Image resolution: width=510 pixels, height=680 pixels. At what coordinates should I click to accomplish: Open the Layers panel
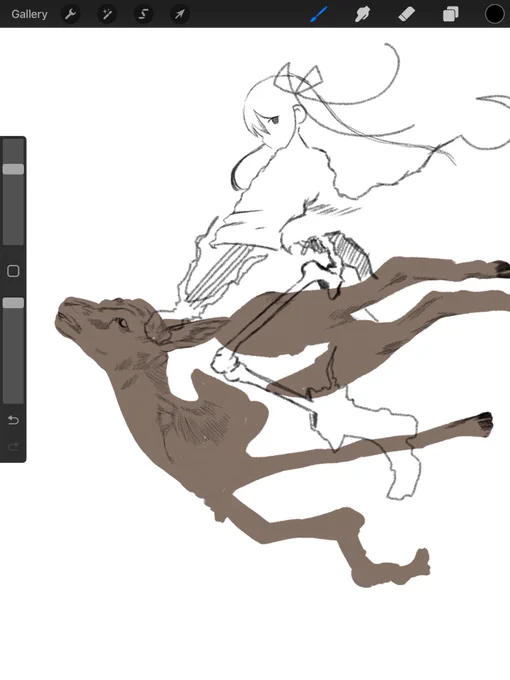pos(451,14)
